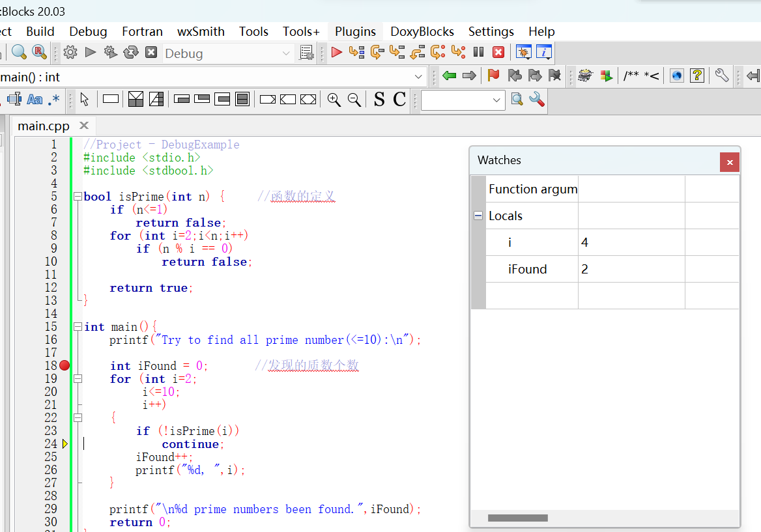
Task: Run doxywizard from DoxyBlocks toolbar
Action: (586, 75)
